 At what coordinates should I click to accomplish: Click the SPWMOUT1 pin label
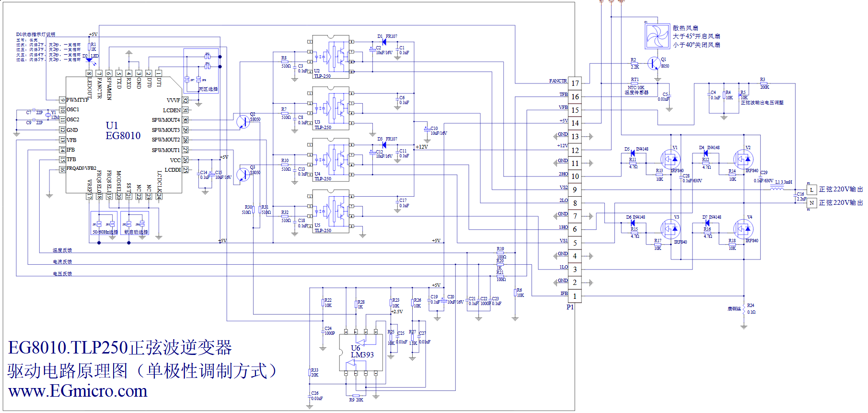pyautogui.click(x=166, y=150)
